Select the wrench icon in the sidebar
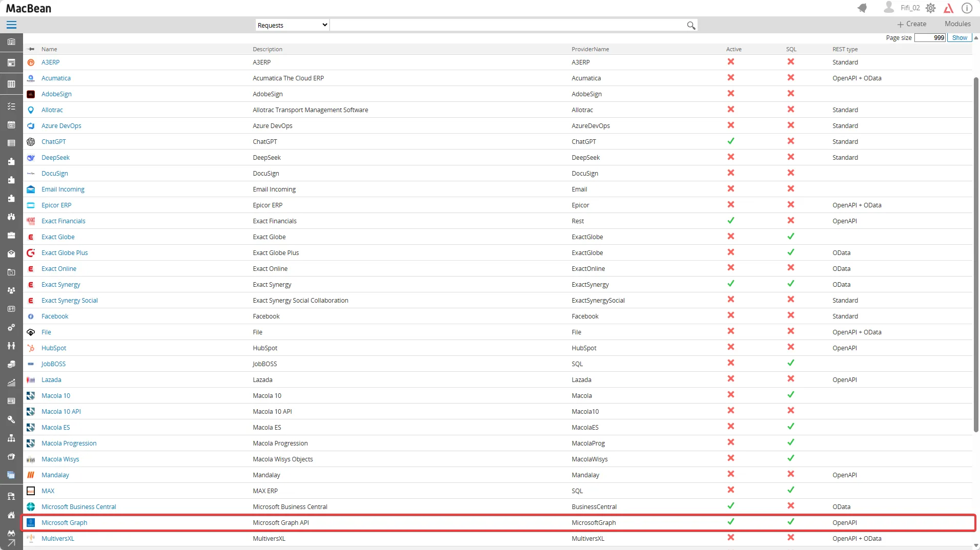This screenshot has height=550, width=980. point(11,419)
